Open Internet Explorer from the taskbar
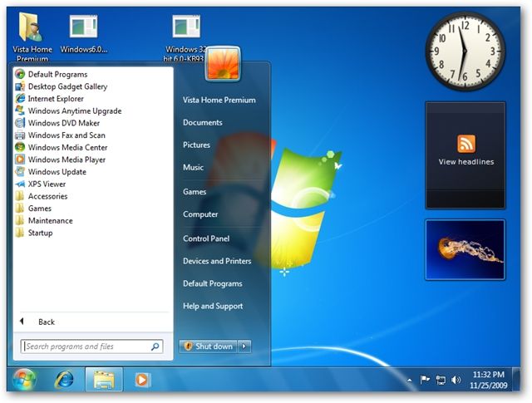Viewport: 532px width, 403px height. pyautogui.click(x=64, y=379)
